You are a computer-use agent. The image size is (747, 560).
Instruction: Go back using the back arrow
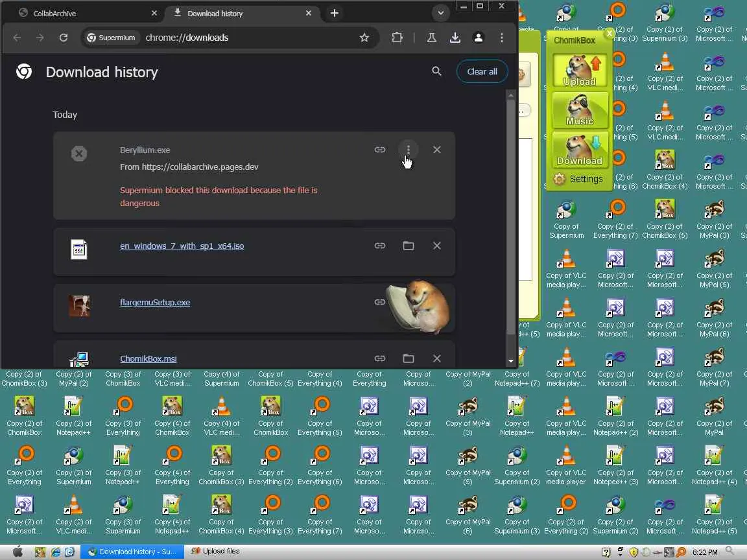pyautogui.click(x=17, y=38)
